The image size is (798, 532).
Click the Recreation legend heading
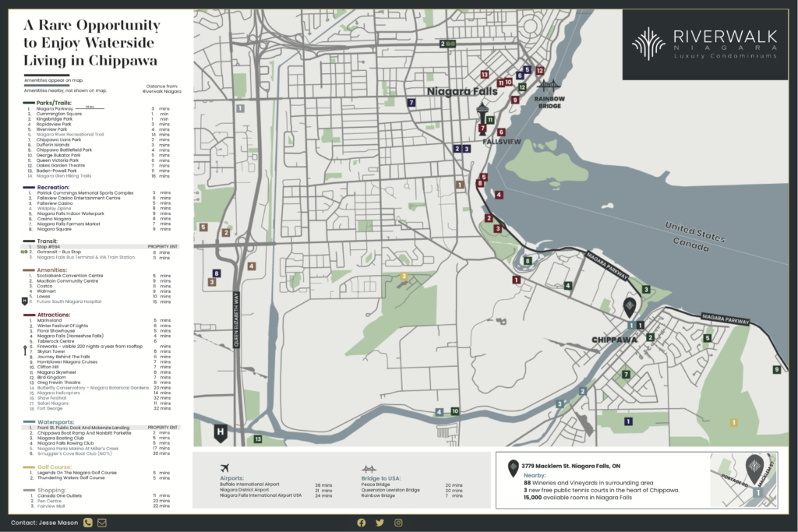click(53, 187)
